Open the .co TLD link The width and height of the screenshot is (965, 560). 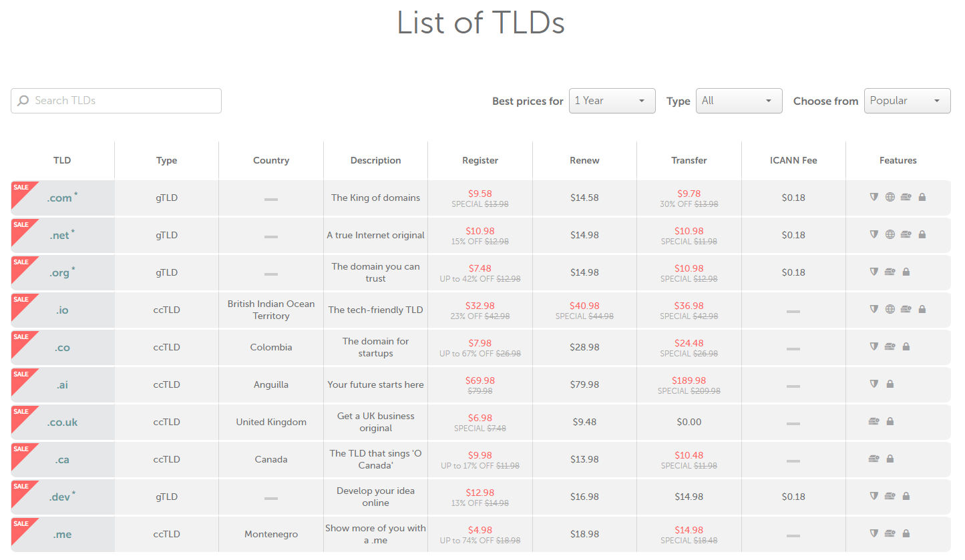[63, 348]
